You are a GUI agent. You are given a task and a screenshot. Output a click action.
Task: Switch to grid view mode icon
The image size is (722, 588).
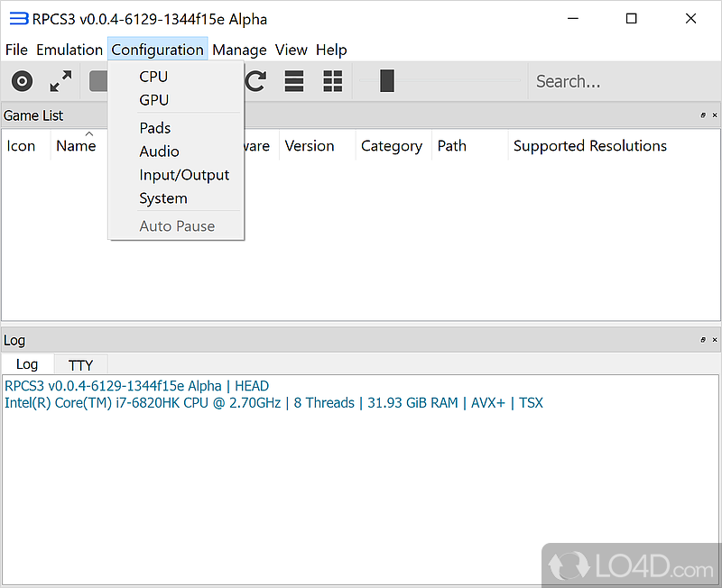coord(332,81)
